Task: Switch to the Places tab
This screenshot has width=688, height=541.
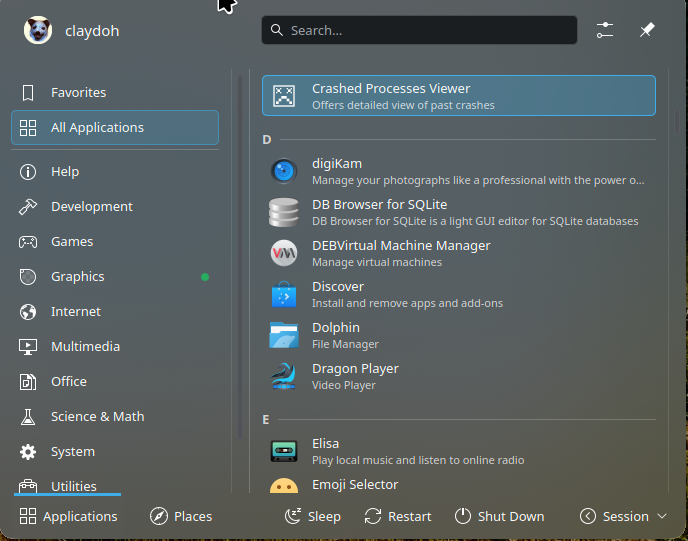Action: click(x=181, y=516)
